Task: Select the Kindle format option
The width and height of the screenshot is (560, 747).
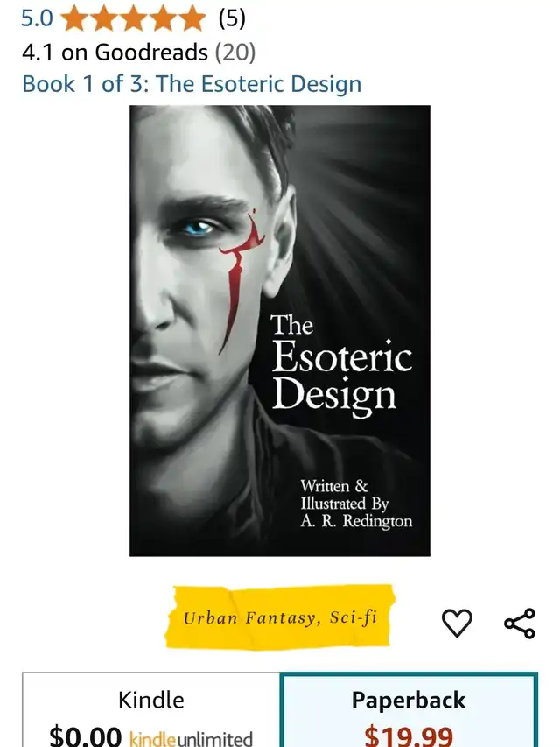Action: point(151,710)
